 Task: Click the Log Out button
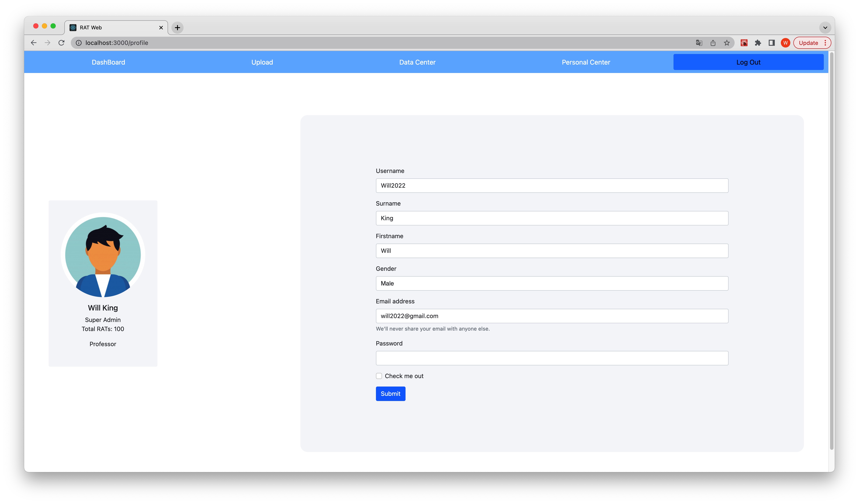[x=748, y=62]
